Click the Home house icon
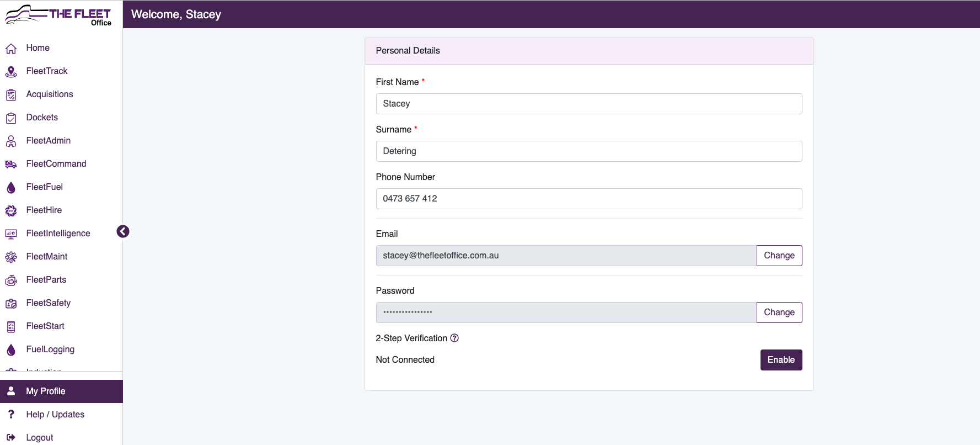This screenshot has width=980, height=445. click(11, 49)
